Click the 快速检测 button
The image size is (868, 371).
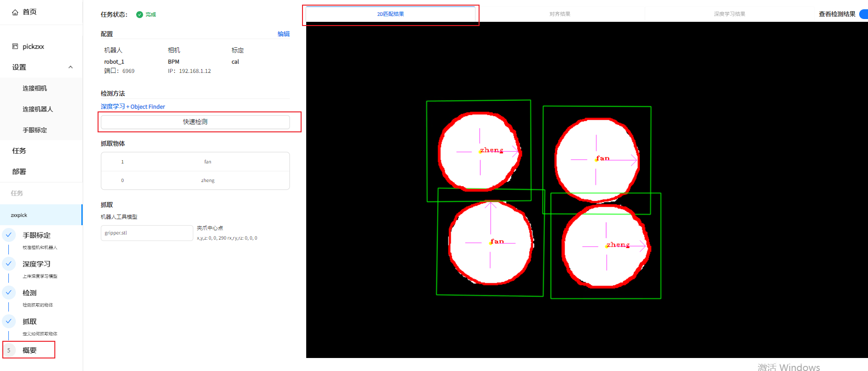195,122
